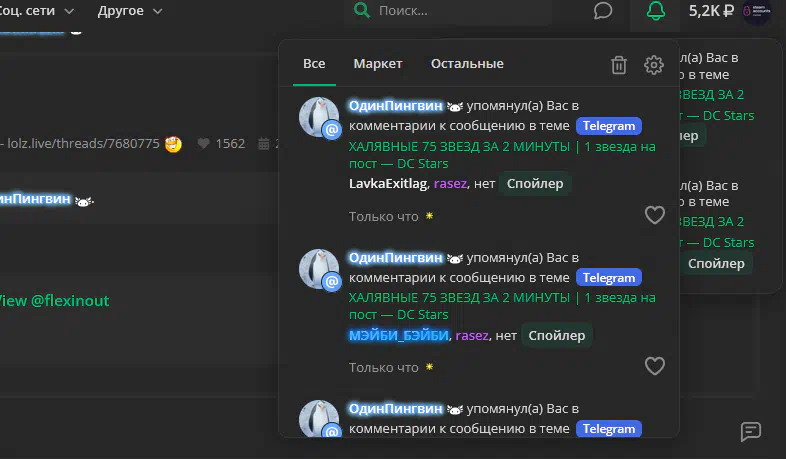Click the green notifications bell
786x459 pixels.
click(x=656, y=11)
